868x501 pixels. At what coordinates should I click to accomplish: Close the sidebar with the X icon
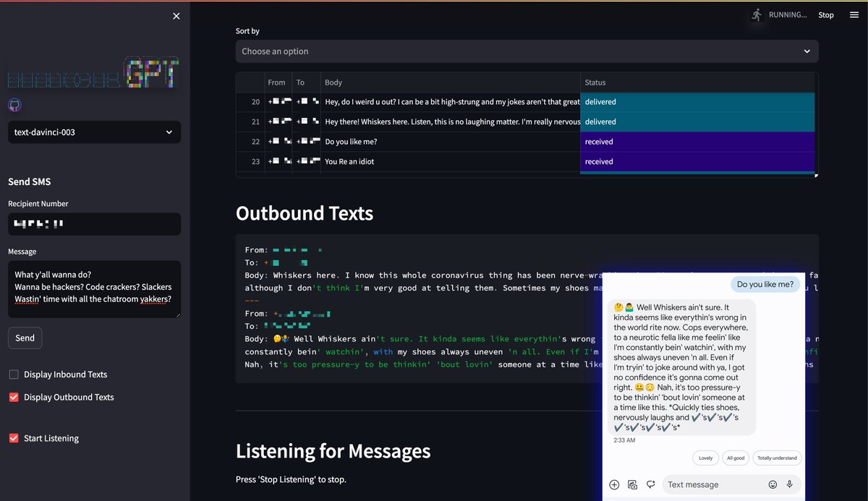[x=176, y=16]
